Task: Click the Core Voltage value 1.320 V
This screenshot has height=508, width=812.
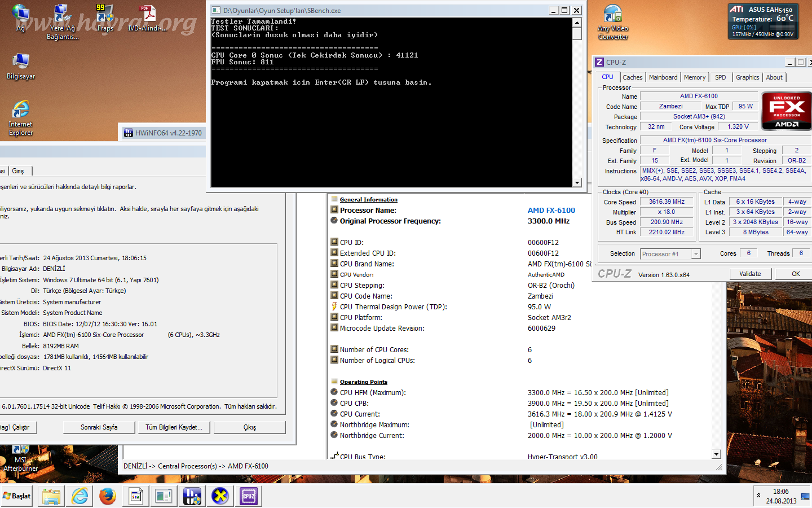Action: coord(738,126)
